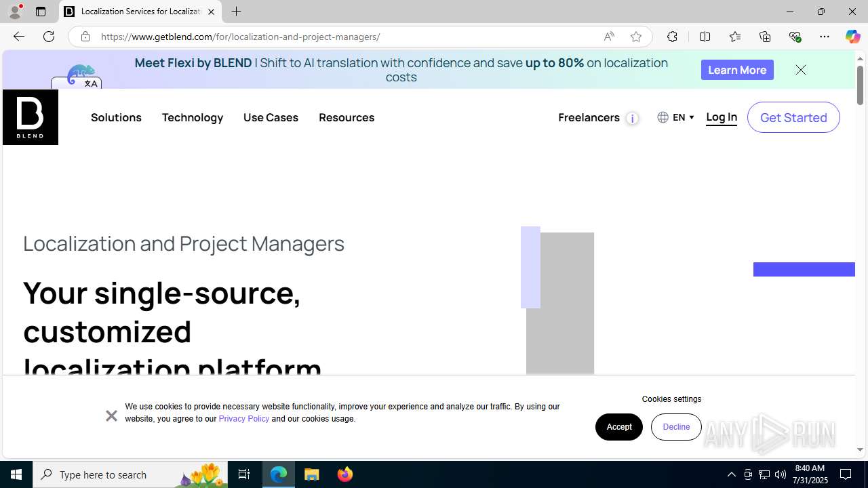Open the notification center icon
Viewport: 868px width, 488px height.
click(x=846, y=474)
